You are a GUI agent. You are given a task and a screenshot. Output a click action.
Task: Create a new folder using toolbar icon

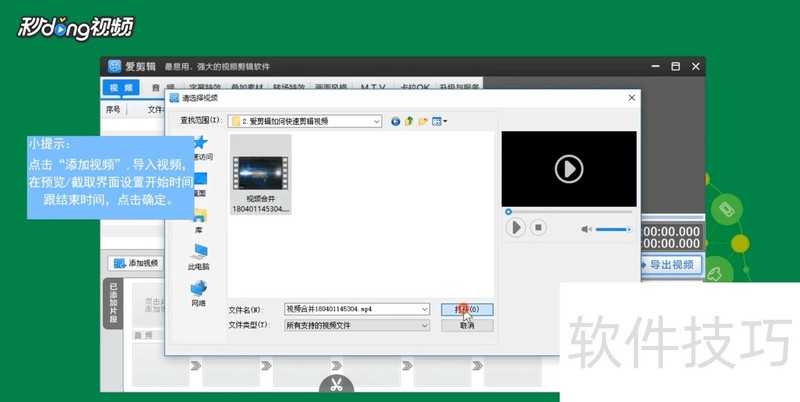coord(424,121)
